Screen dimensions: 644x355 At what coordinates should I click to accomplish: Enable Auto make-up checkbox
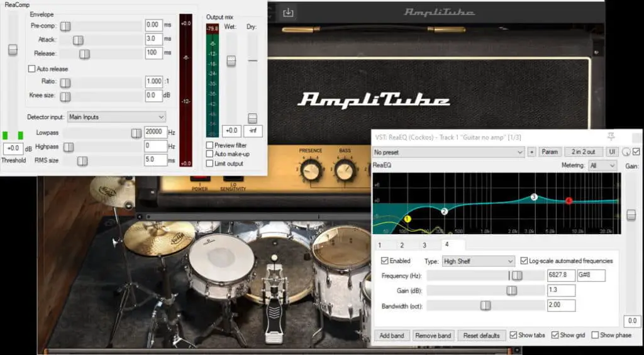(209, 154)
